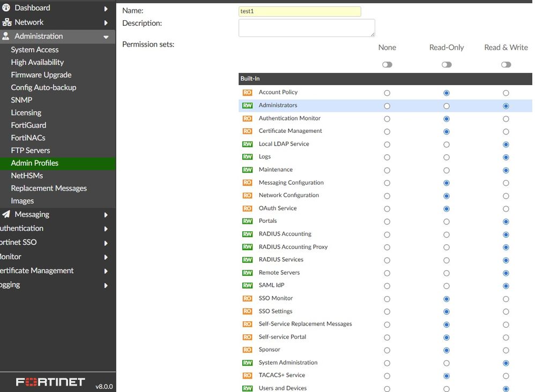
Task: Click the RW badge next to Administrators
Action: (x=247, y=105)
